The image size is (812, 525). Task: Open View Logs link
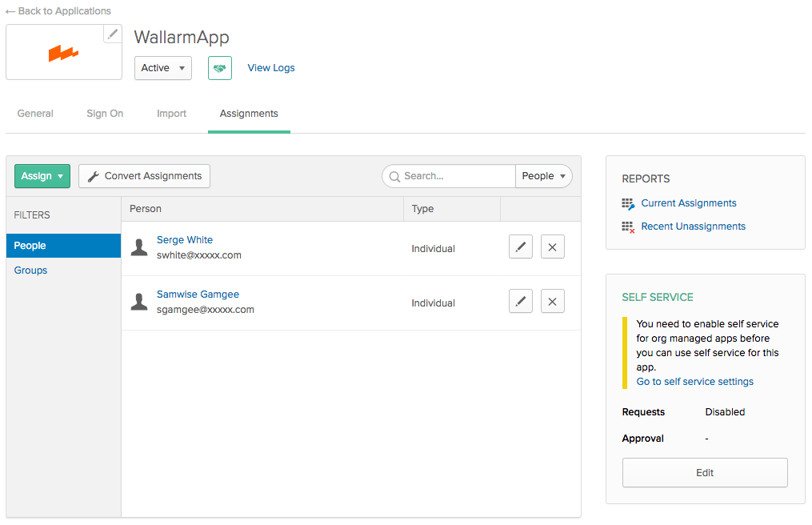tap(271, 68)
